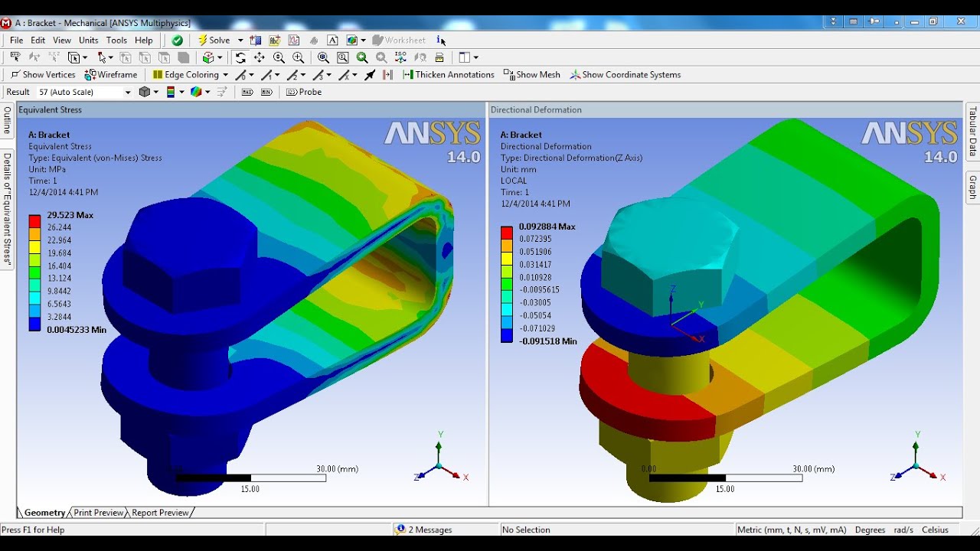Image resolution: width=980 pixels, height=551 pixels.
Task: Expand the Tabular Data side panel
Action: (x=973, y=132)
